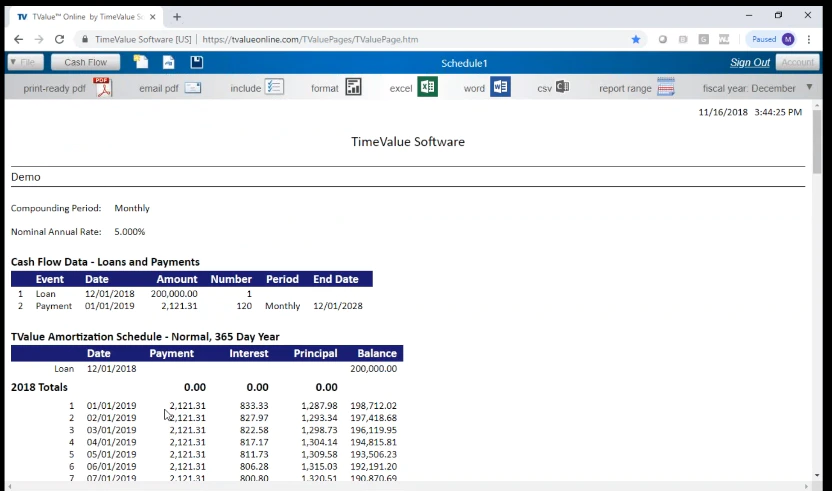The height and width of the screenshot is (491, 832).
Task: Click the Monthly compounding period value
Action: (x=132, y=208)
